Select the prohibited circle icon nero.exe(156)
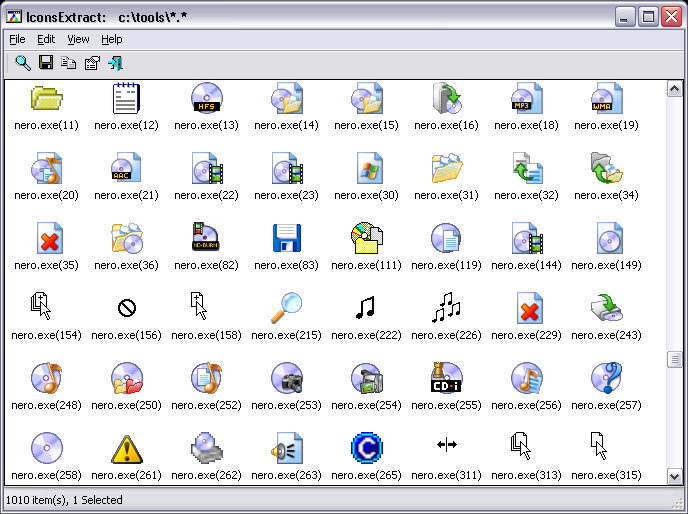Screen dimensions: 688x514 click(127, 308)
